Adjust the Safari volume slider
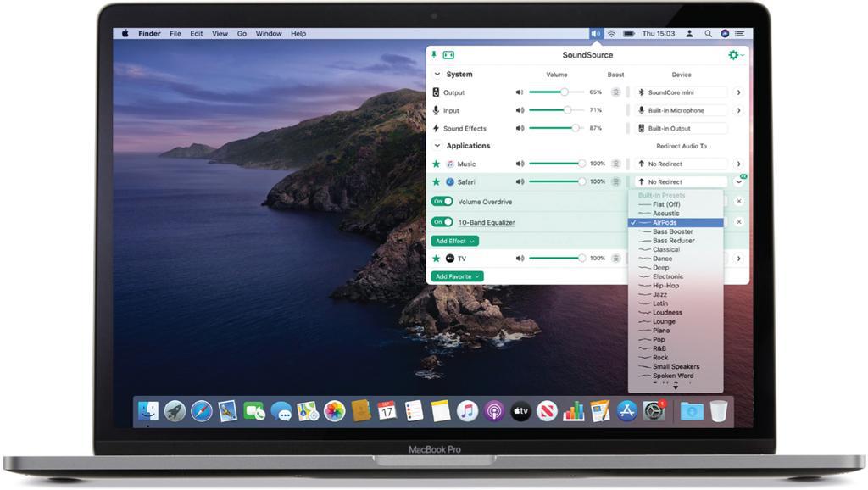Screen dimensions: 868x490 556,181
